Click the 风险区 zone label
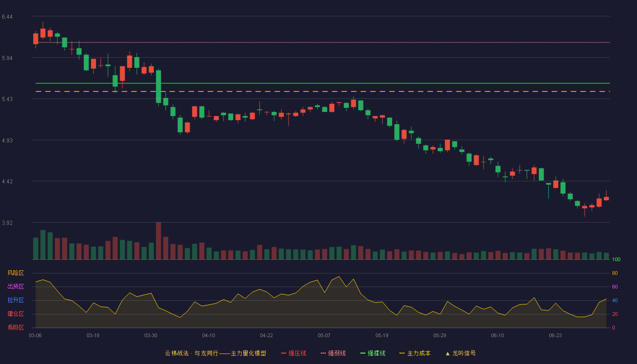 15,273
